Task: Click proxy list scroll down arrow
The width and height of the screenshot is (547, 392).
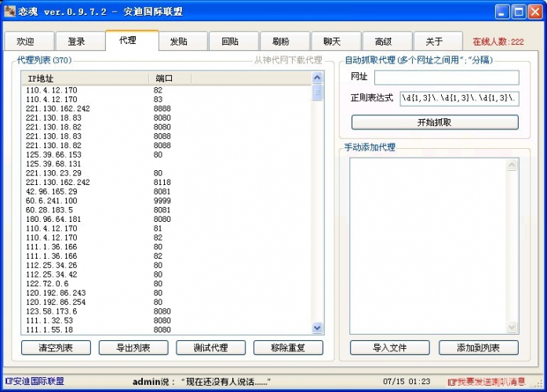Action: tap(317, 328)
